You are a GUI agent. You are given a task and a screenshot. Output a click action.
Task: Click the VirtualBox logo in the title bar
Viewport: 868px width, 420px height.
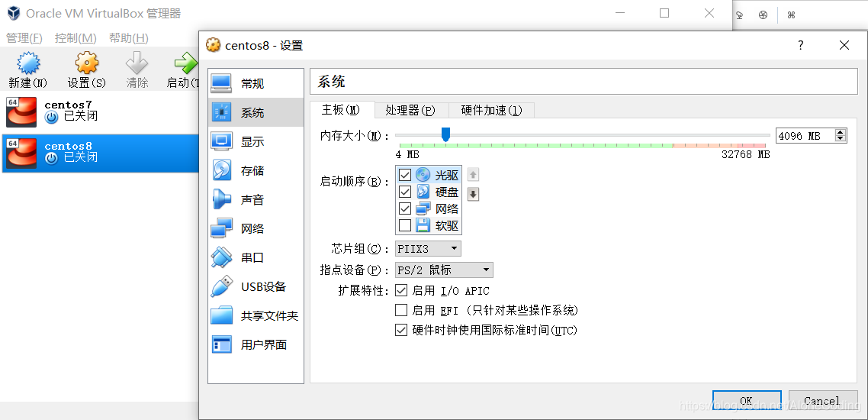pyautogui.click(x=13, y=13)
